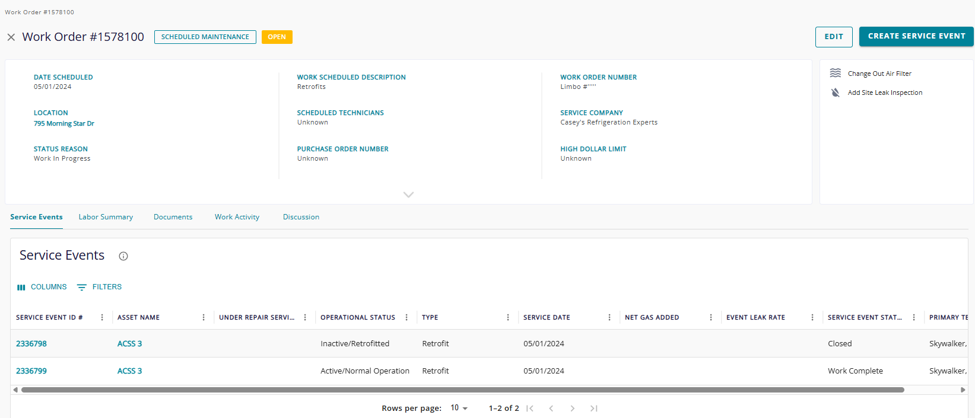Go to the previous page of results

click(551, 409)
